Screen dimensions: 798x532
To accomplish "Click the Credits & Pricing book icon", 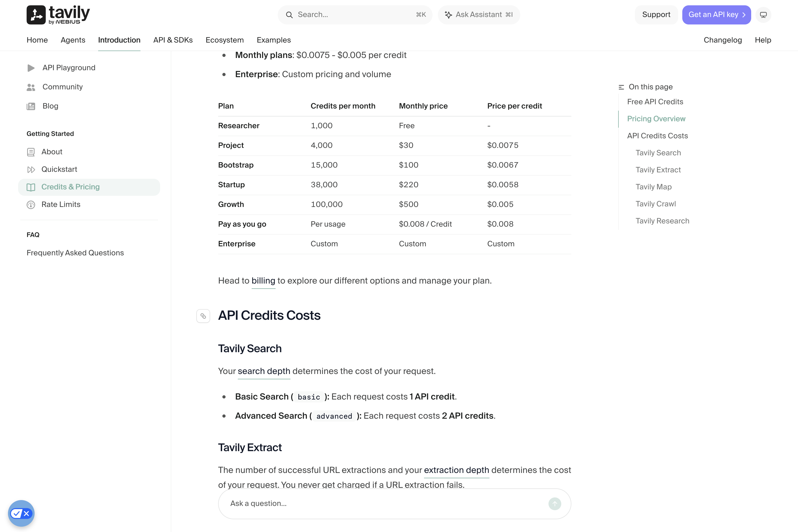I will 31,187.
